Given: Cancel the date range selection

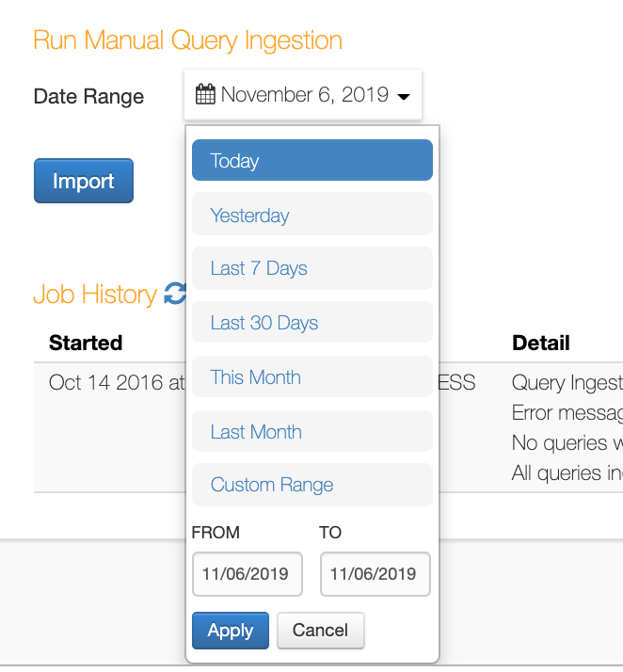Looking at the screenshot, I should coord(321,631).
